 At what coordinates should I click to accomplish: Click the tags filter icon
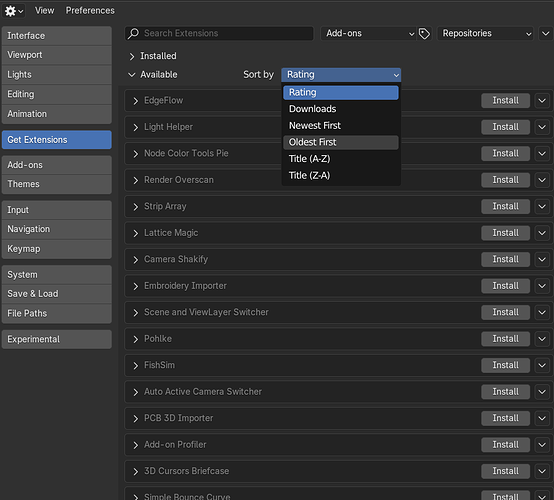pos(424,34)
